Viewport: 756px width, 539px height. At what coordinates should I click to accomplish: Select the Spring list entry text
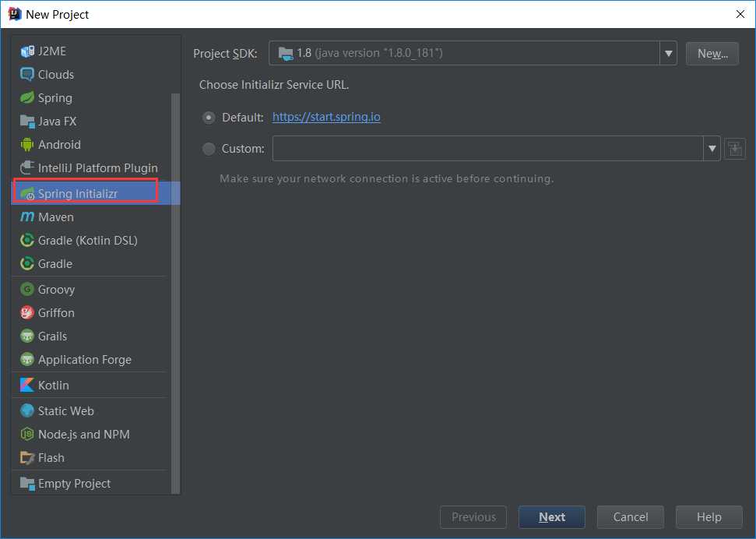pyautogui.click(x=55, y=98)
